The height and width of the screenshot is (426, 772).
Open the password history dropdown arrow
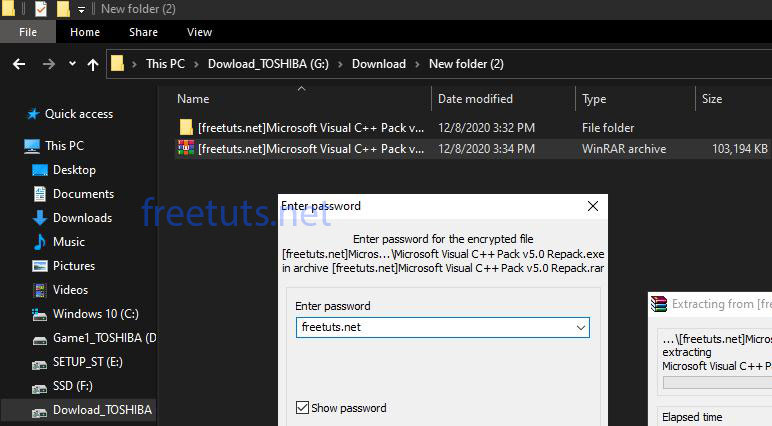tap(581, 328)
